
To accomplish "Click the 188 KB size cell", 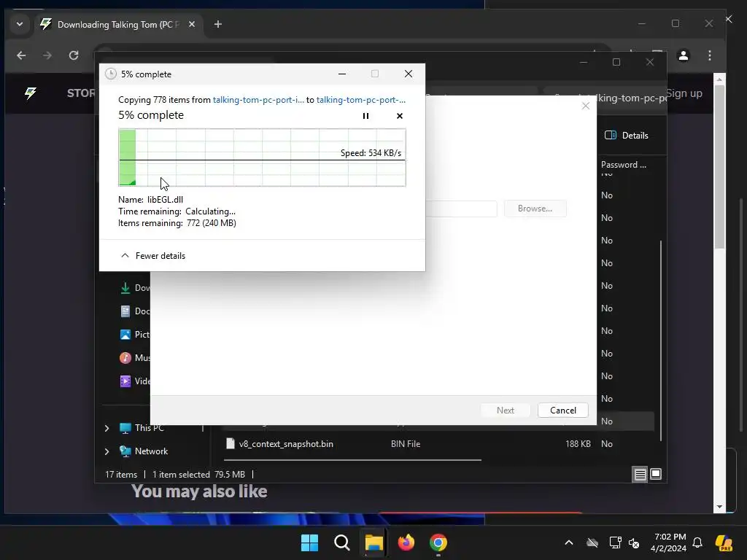I will (x=578, y=444).
